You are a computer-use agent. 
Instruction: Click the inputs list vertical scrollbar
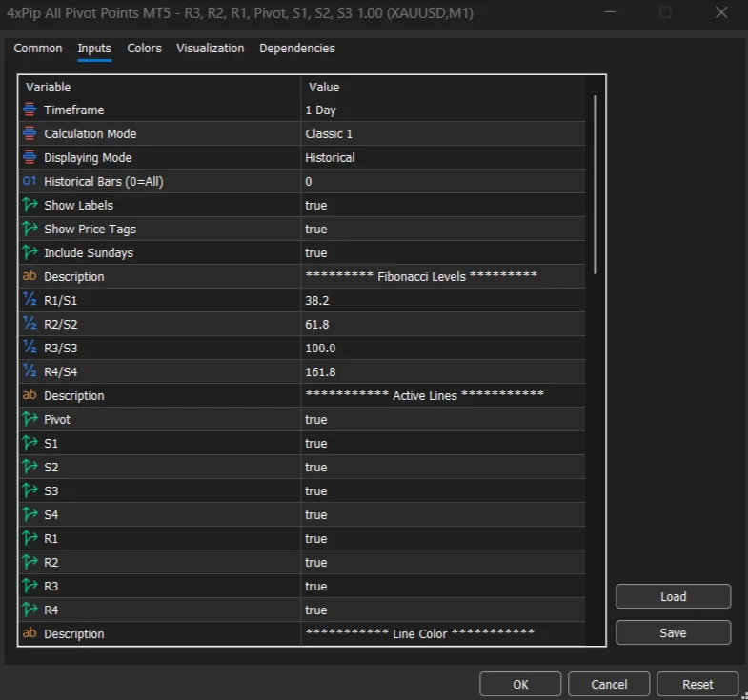click(x=596, y=185)
